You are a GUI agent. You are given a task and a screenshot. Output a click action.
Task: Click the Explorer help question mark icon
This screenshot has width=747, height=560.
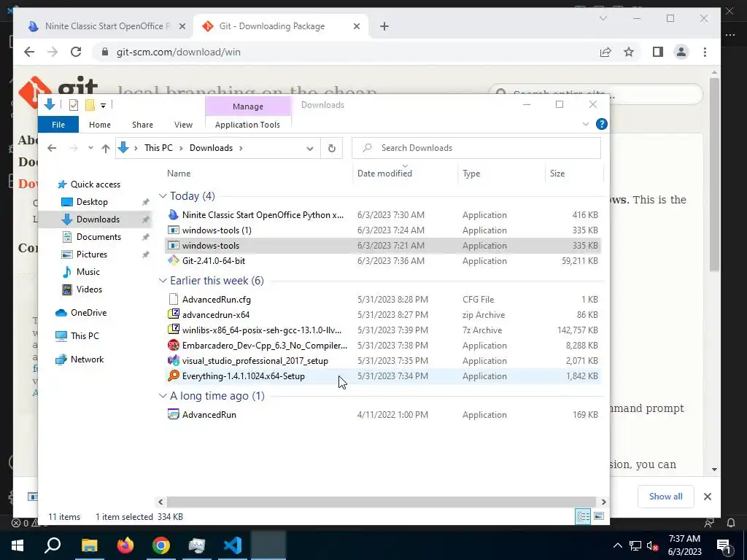(x=601, y=124)
